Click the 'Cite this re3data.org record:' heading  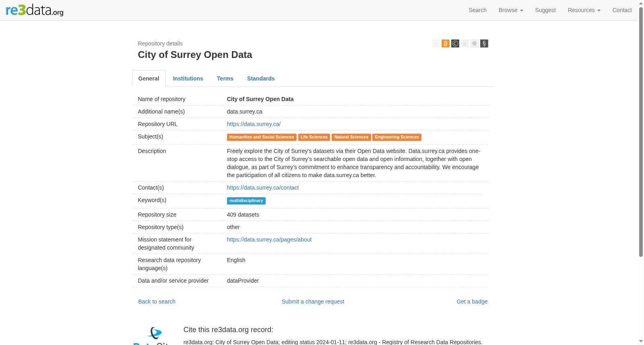coord(228,330)
